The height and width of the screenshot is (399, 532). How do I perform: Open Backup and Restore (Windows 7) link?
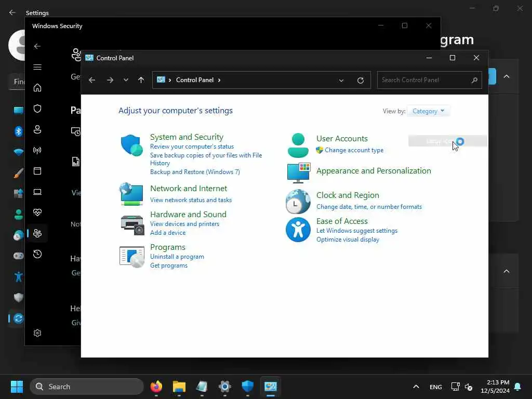[195, 172]
